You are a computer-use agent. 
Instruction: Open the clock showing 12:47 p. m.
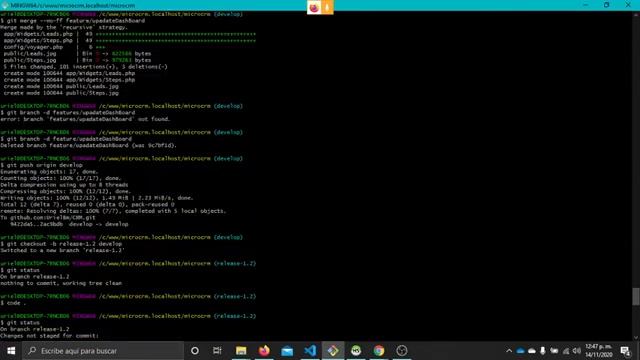point(599,351)
